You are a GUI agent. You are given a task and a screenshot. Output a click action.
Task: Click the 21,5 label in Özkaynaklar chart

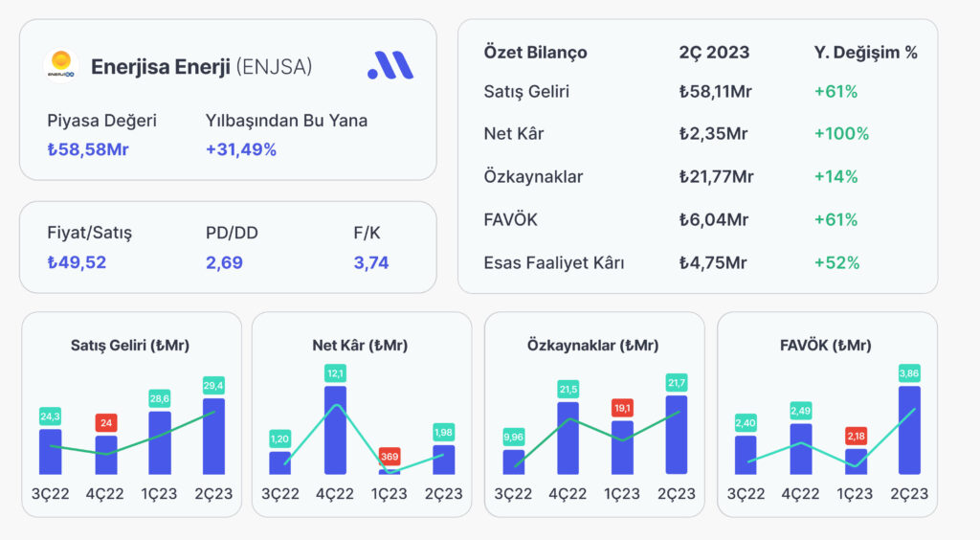[568, 390]
